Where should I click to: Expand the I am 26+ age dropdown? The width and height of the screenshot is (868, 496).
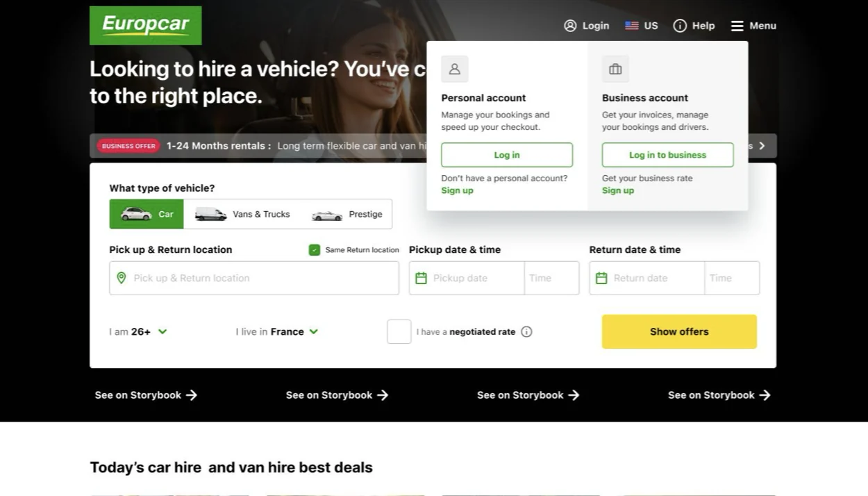point(138,331)
